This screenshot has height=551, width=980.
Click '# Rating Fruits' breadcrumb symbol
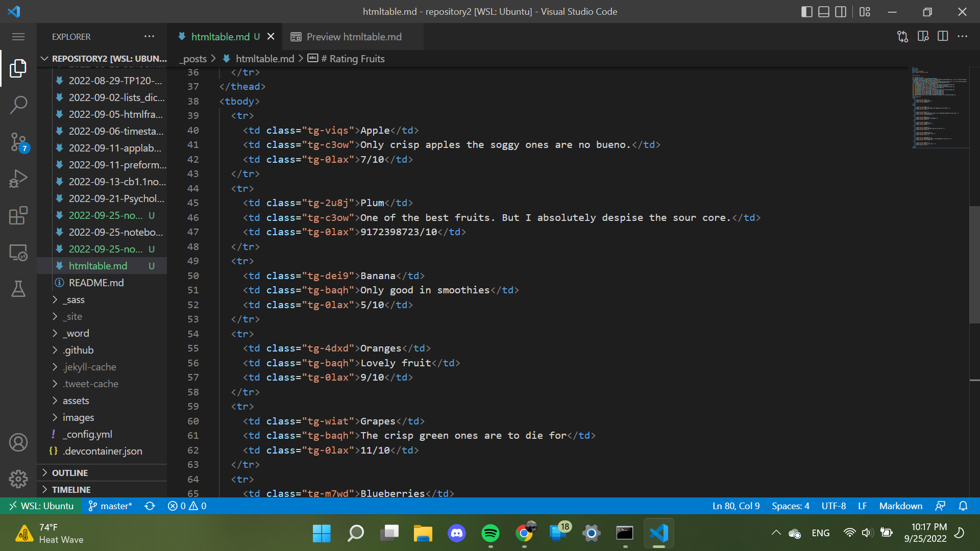(353, 59)
